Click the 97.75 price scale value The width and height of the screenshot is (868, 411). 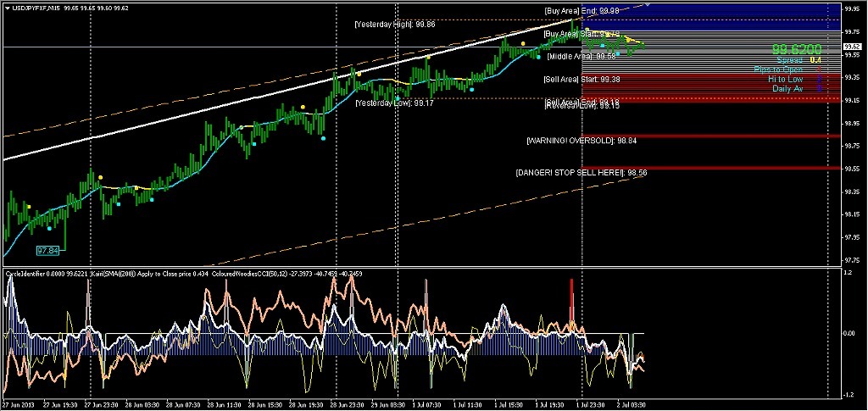coord(851,260)
